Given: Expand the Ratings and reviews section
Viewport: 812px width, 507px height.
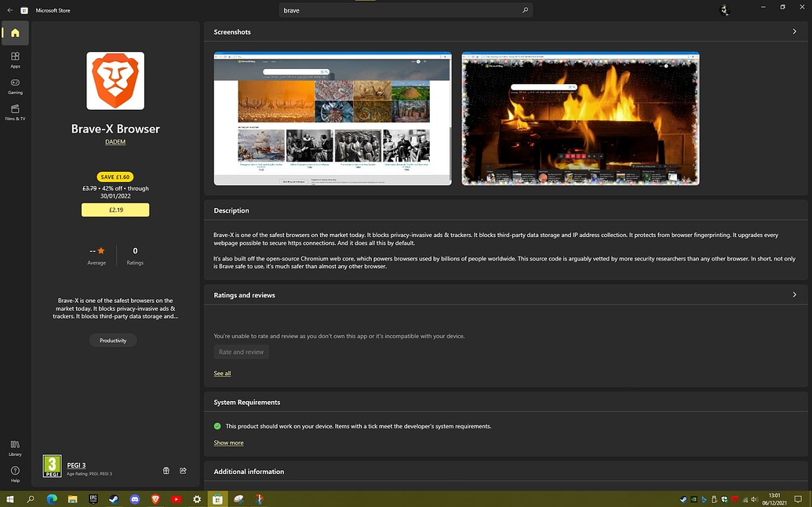Looking at the screenshot, I should (x=794, y=294).
